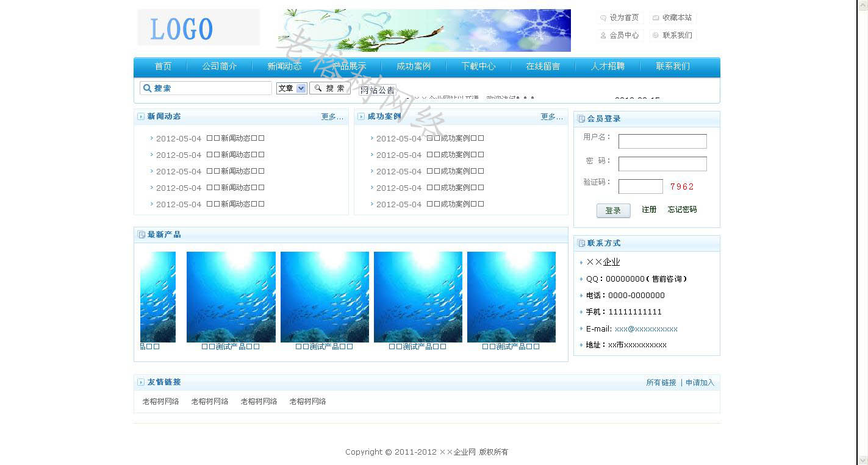Click the 申请加入 link
The height and width of the screenshot is (465, 868).
(700, 383)
